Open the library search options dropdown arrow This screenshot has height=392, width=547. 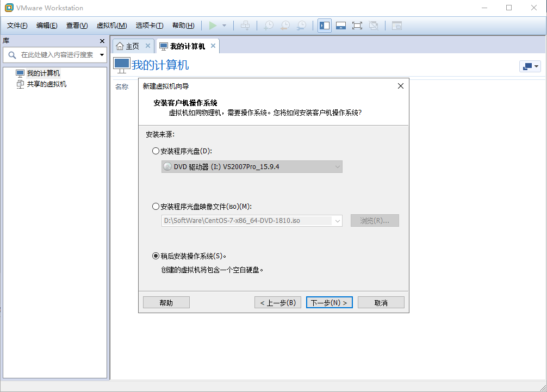click(x=102, y=55)
